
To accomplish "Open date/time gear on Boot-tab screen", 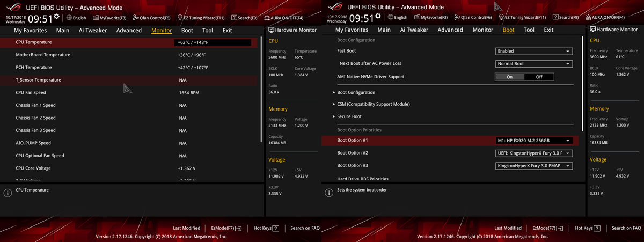I will tap(378, 17).
